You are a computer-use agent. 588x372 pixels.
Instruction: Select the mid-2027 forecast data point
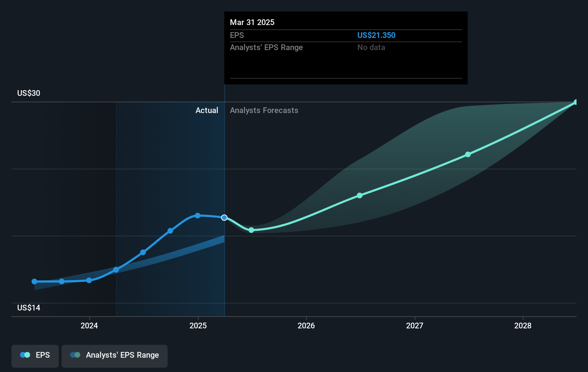tap(468, 155)
